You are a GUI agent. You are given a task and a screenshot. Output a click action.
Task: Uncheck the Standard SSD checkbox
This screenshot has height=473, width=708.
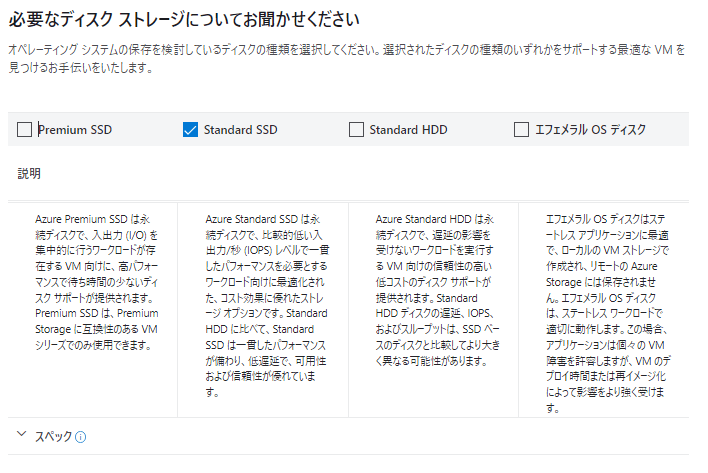click(x=190, y=130)
